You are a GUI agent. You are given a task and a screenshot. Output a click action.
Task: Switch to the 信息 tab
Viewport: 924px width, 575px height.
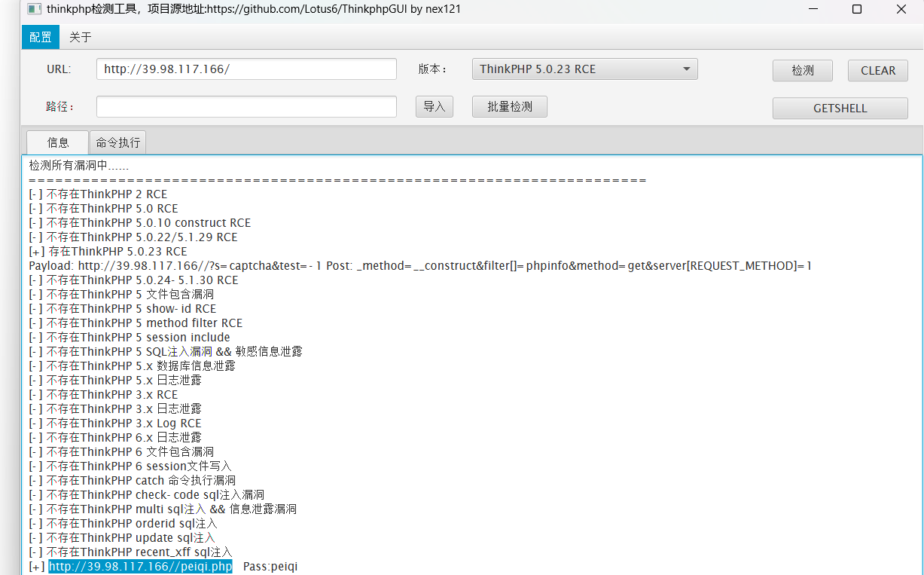[x=58, y=142]
